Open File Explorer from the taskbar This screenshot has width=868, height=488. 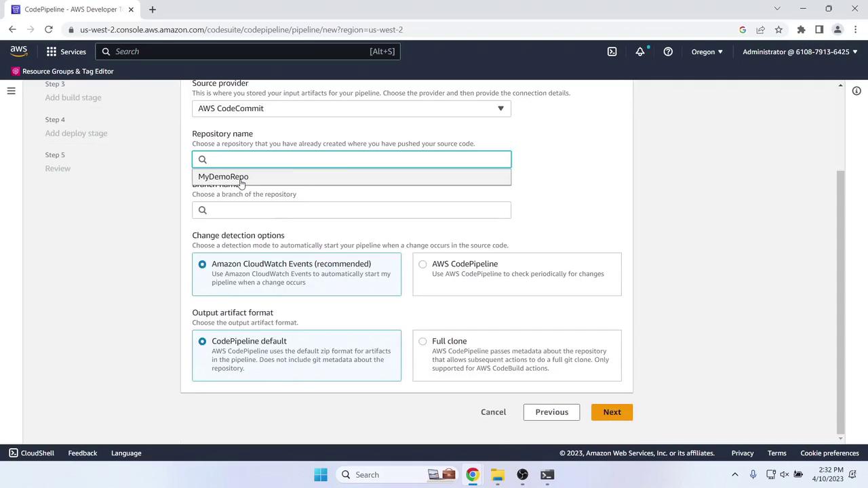click(498, 474)
